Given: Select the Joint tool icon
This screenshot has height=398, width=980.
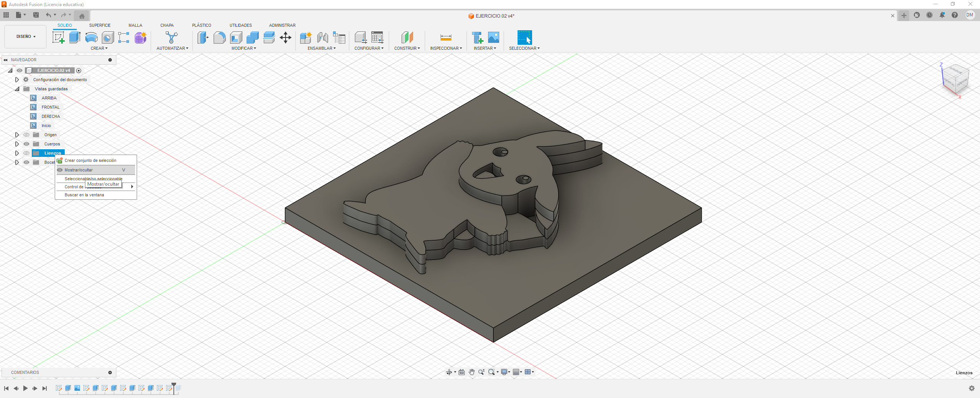Looking at the screenshot, I should point(323,38).
